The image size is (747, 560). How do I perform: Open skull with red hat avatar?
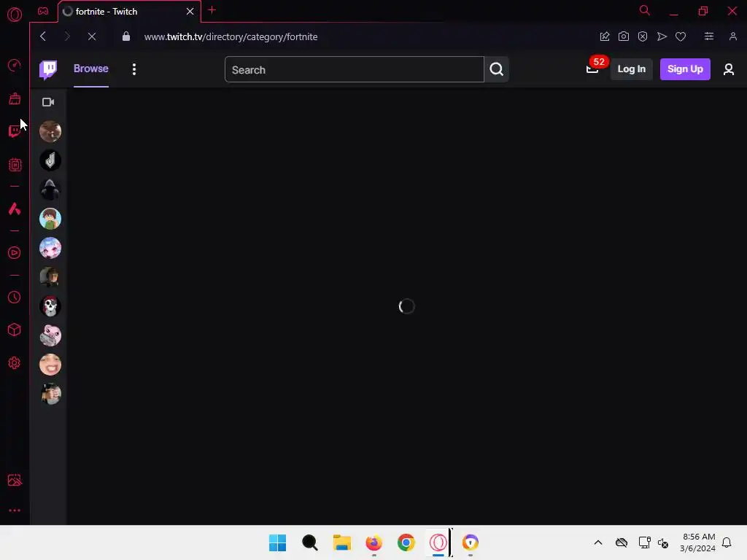coord(50,306)
